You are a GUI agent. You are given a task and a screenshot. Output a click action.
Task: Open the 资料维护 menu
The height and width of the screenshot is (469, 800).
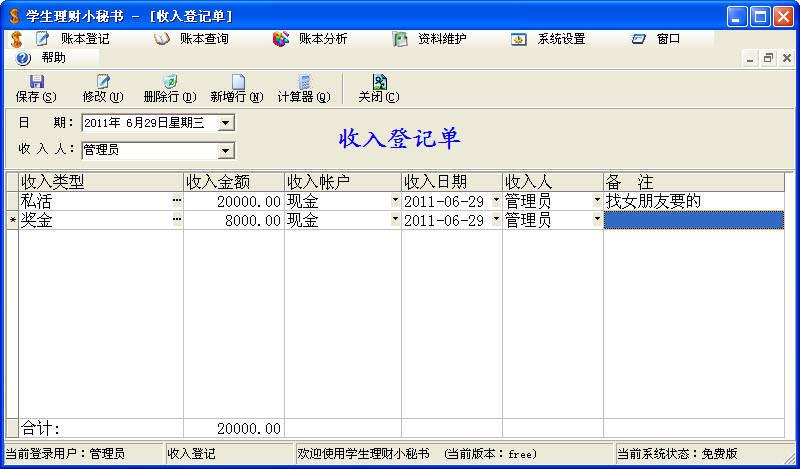[442, 39]
